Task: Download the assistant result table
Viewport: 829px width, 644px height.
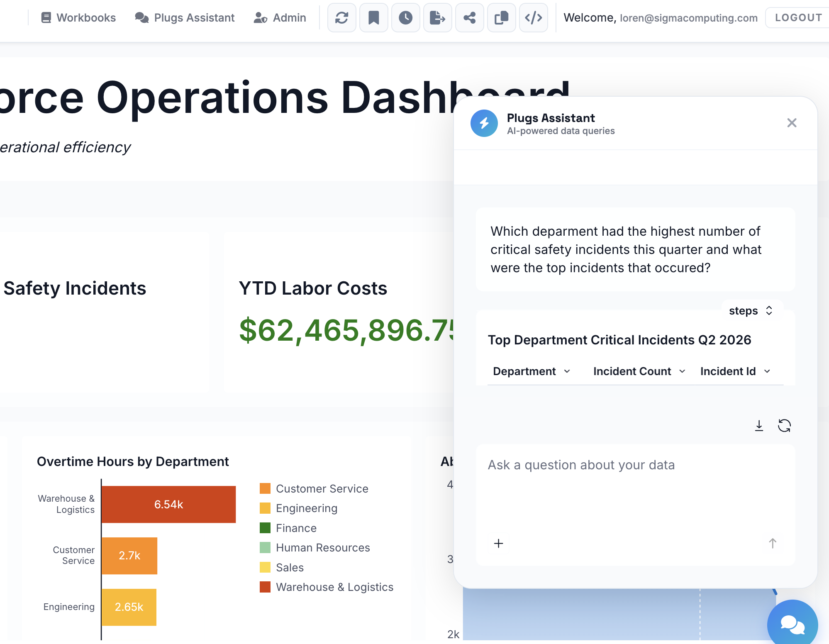Action: [759, 426]
